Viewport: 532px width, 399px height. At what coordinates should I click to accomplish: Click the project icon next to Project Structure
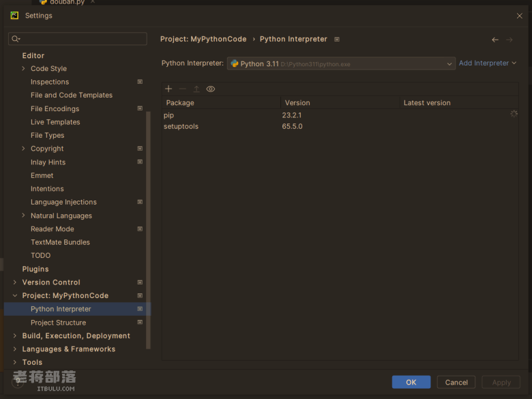click(140, 323)
